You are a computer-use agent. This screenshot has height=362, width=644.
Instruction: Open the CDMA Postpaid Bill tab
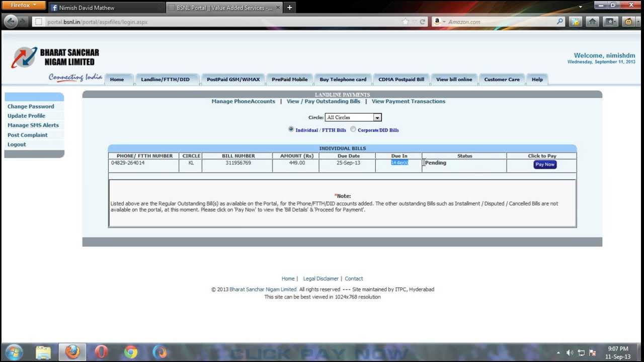(x=401, y=79)
